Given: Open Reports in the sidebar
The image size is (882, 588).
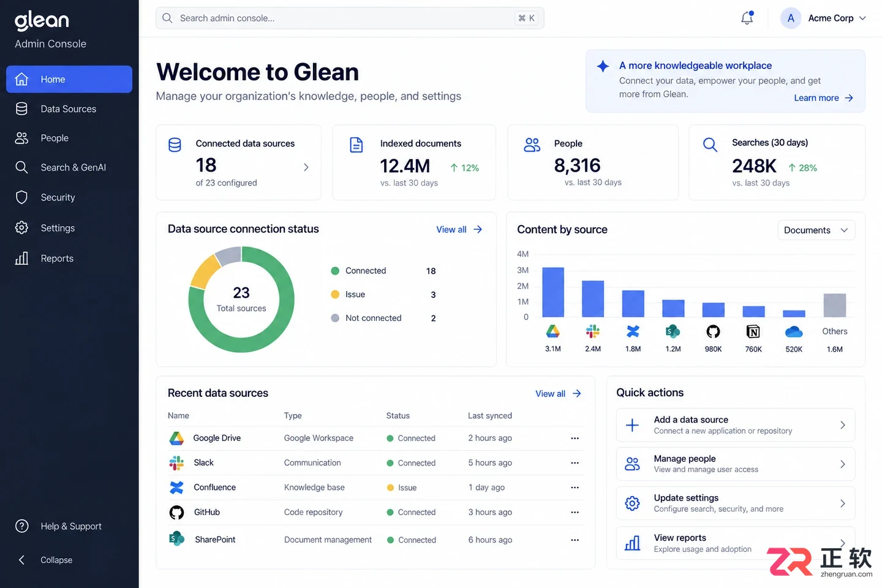Looking at the screenshot, I should point(69,258).
